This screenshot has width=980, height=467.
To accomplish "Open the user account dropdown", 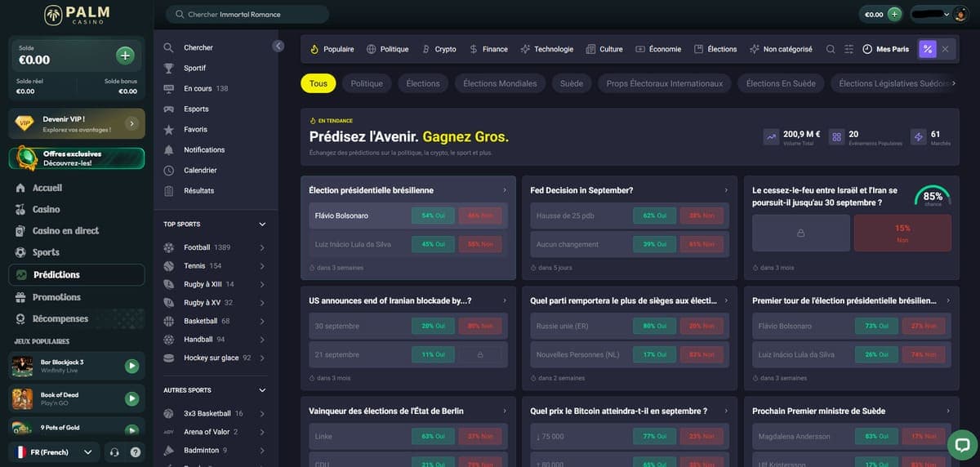I will (x=939, y=14).
